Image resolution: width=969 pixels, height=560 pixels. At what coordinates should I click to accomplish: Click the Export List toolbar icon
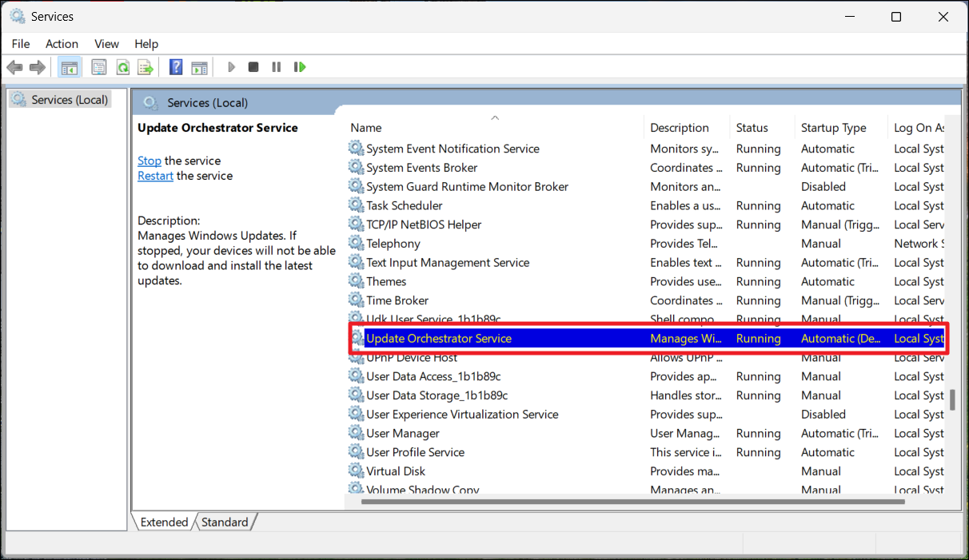[x=145, y=67]
